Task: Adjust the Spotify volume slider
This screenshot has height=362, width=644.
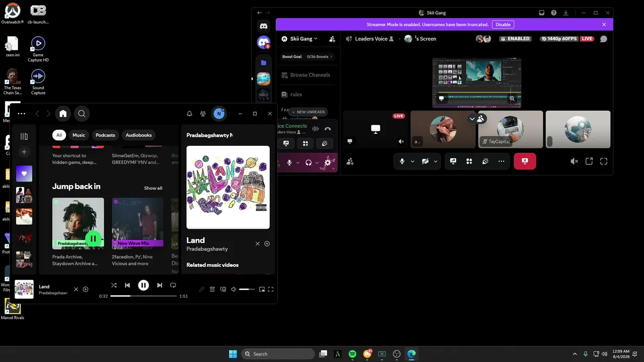Action: [247, 289]
